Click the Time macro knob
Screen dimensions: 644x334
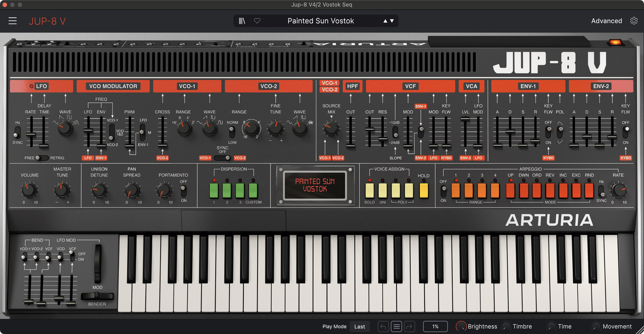[x=551, y=327]
